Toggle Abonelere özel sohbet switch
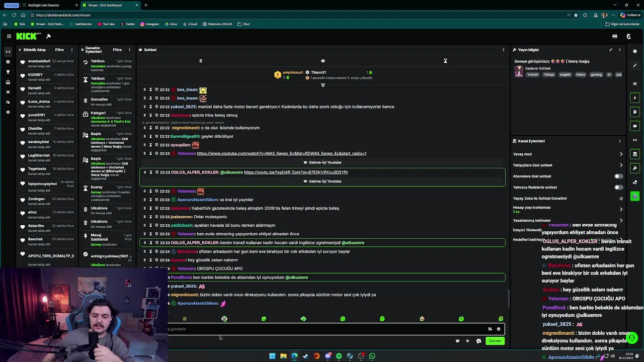 [618, 176]
